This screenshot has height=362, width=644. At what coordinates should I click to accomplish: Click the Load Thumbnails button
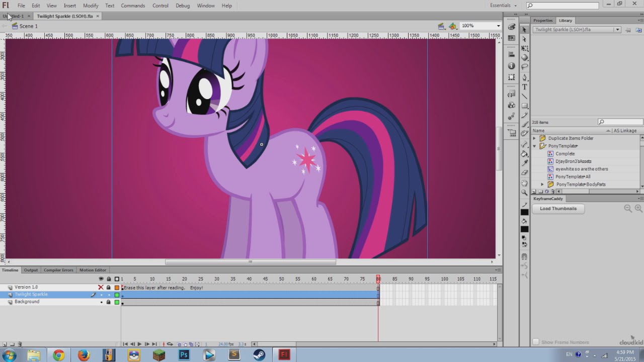click(x=558, y=209)
